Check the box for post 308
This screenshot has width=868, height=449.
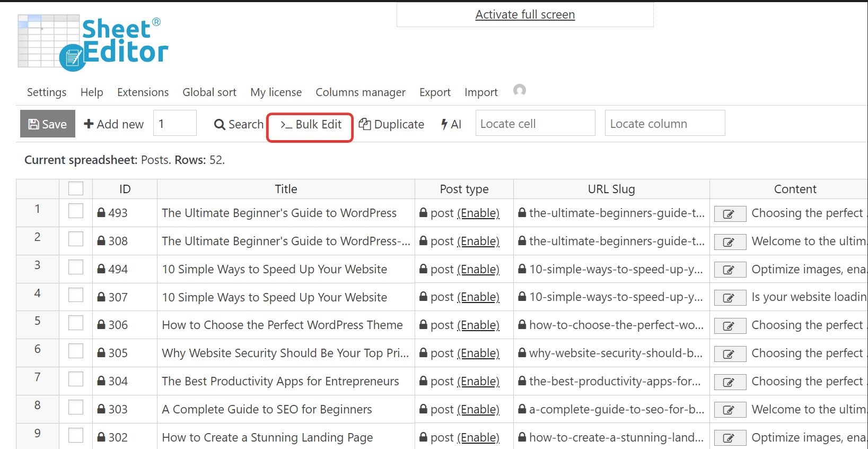point(76,239)
